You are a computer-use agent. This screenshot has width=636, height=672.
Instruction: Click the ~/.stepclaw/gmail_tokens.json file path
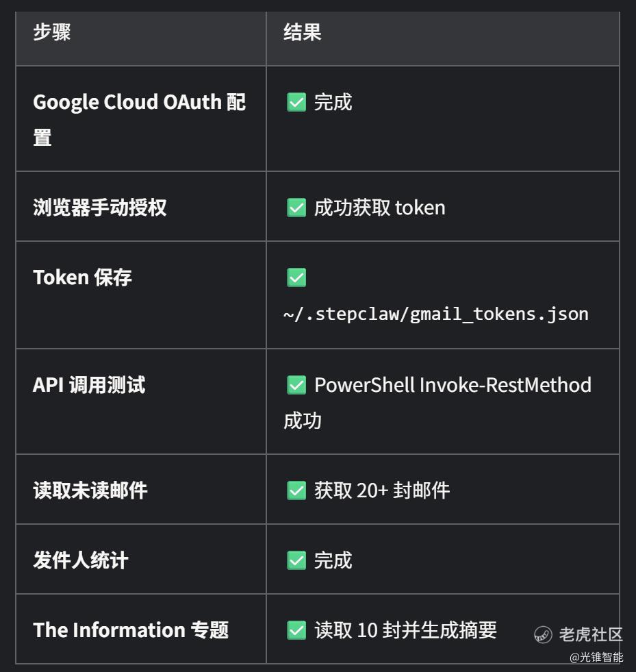click(x=436, y=314)
